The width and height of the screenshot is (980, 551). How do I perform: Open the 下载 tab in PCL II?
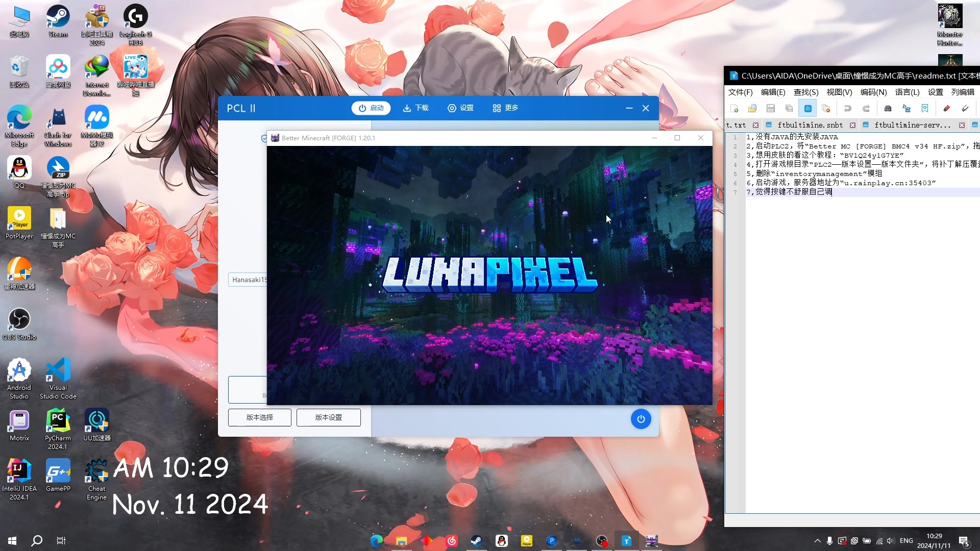pyautogui.click(x=416, y=108)
